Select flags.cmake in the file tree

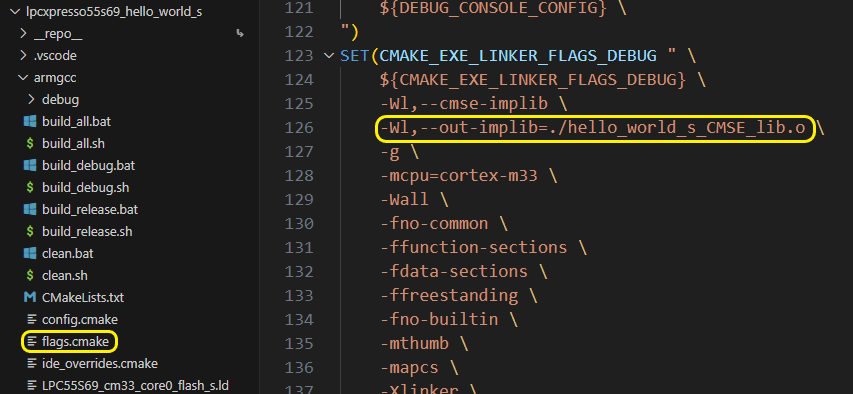point(75,342)
